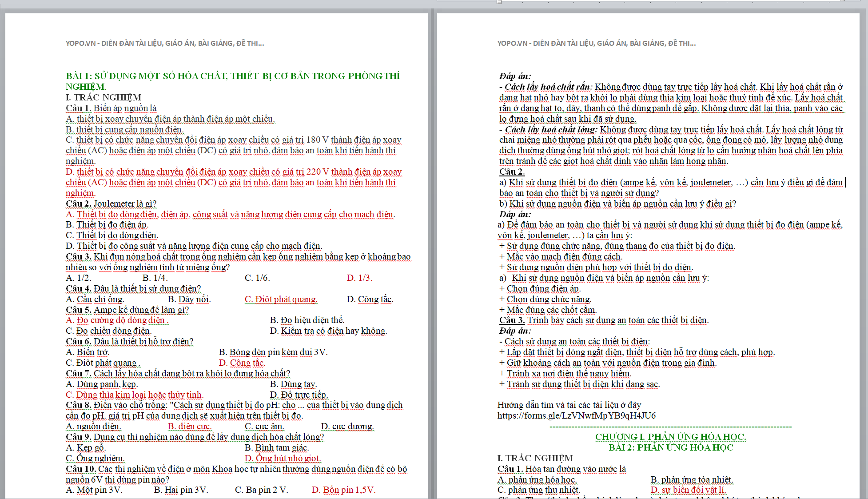The image size is (868, 499).
Task: Click answer D. 1/3 of Câu 3
Action: [x=359, y=278]
